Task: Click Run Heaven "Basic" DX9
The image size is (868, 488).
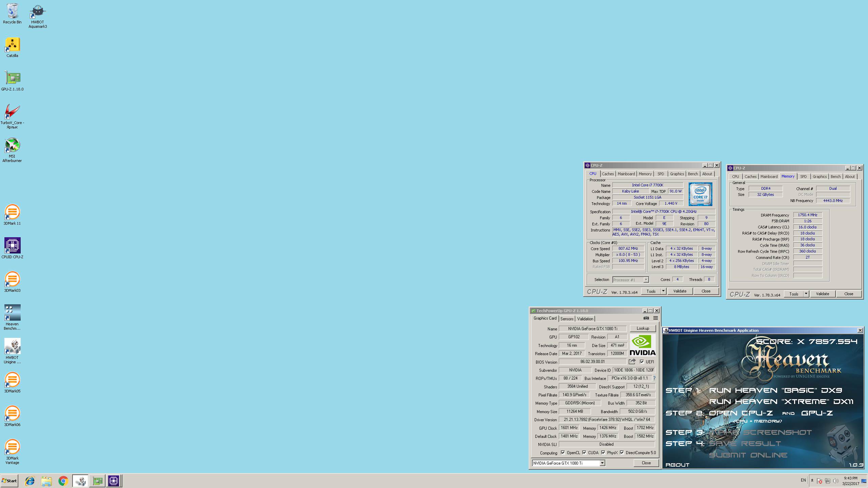Action: [x=775, y=390]
